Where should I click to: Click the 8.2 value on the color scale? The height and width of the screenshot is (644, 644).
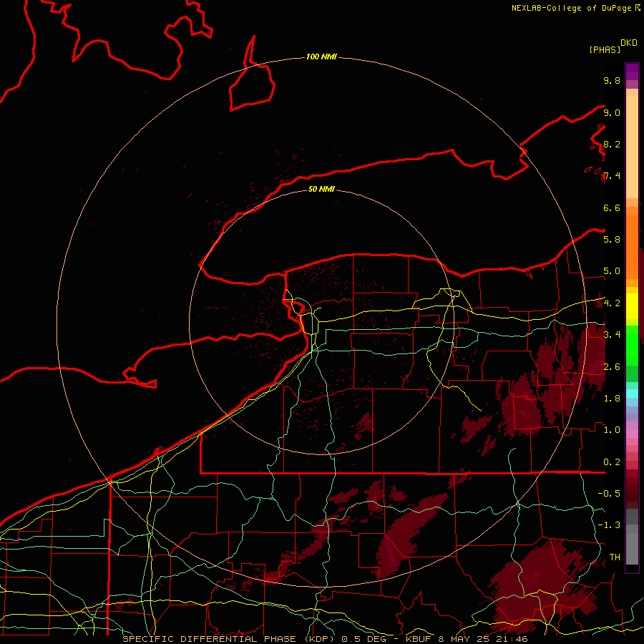click(612, 144)
